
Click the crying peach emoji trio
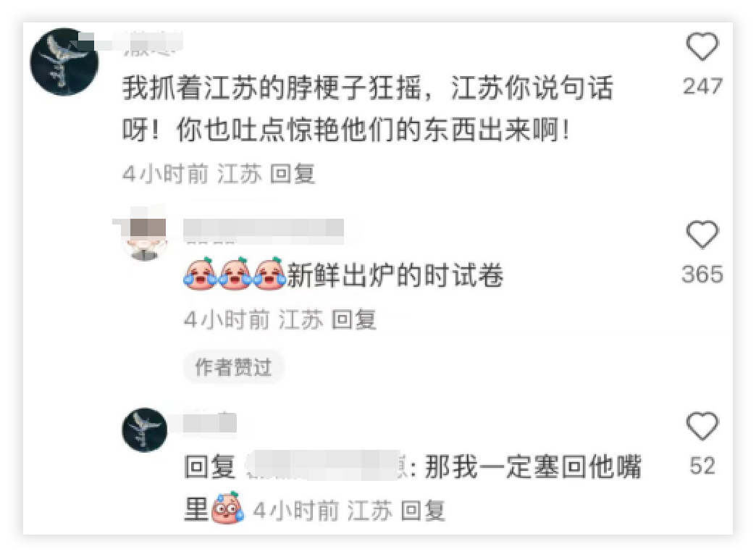(235, 274)
